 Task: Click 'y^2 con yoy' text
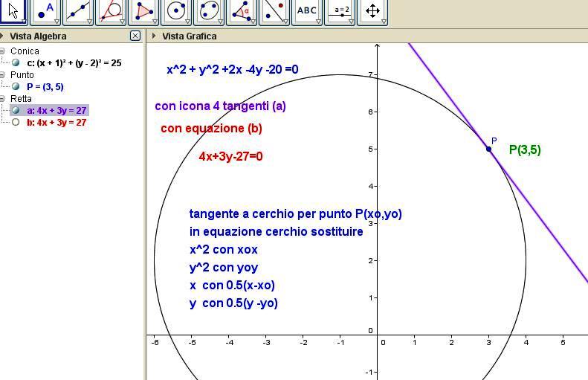point(224,268)
